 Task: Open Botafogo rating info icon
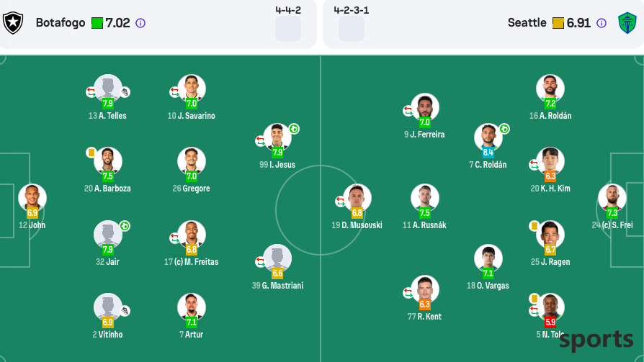click(x=140, y=23)
